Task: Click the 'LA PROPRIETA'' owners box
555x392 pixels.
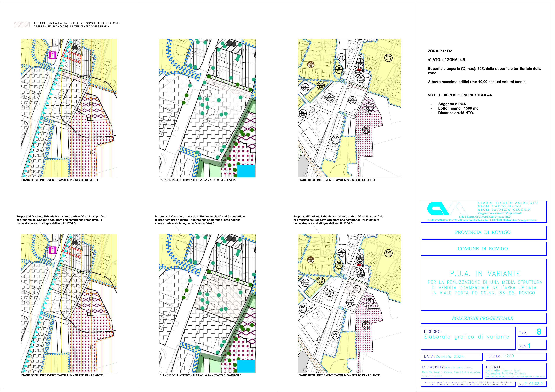Action: [x=452, y=371]
